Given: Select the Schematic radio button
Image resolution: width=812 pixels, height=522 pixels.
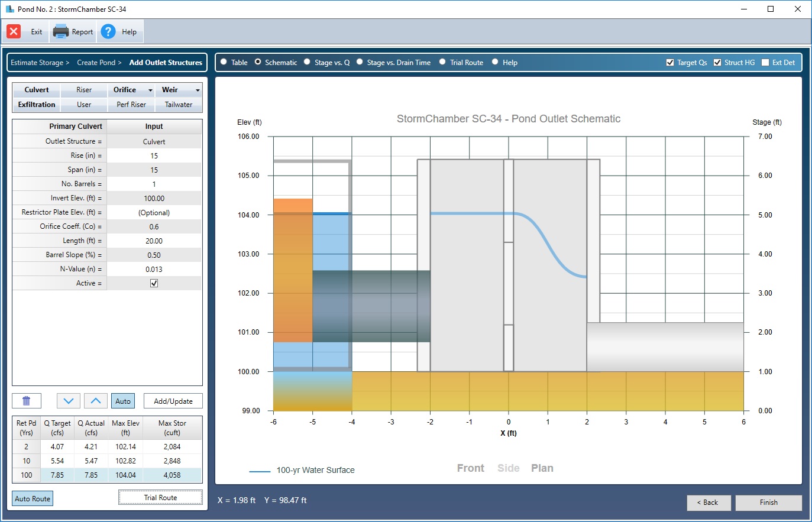Looking at the screenshot, I should coord(258,61).
